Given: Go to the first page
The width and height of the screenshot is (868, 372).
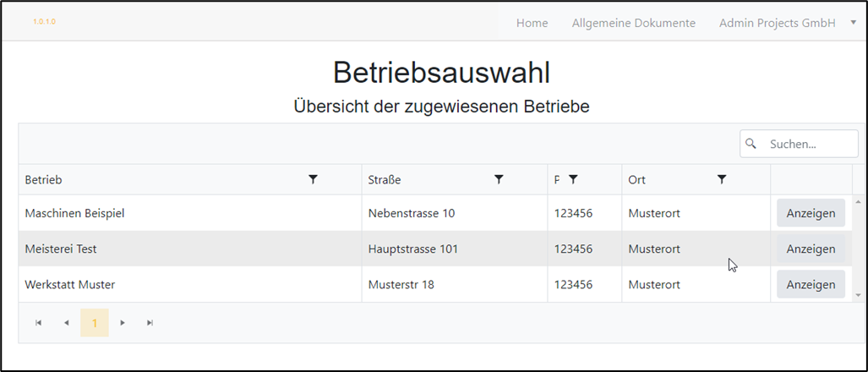Looking at the screenshot, I should [x=38, y=323].
